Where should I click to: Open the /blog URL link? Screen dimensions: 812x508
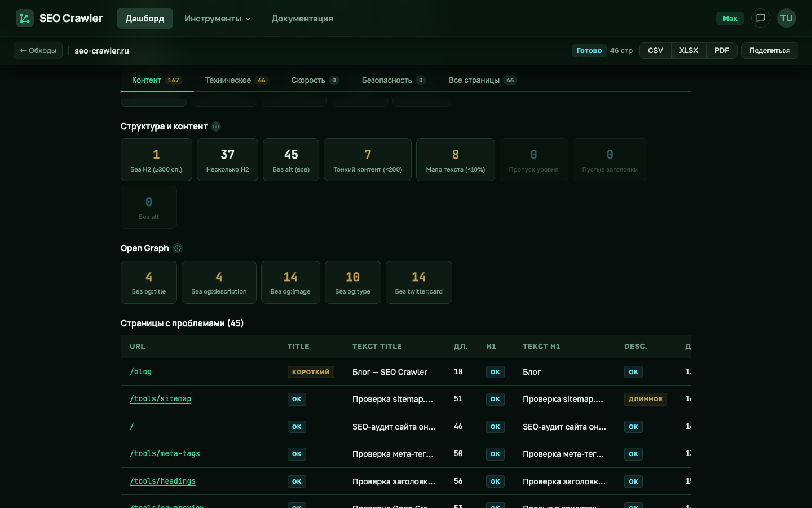tap(140, 372)
